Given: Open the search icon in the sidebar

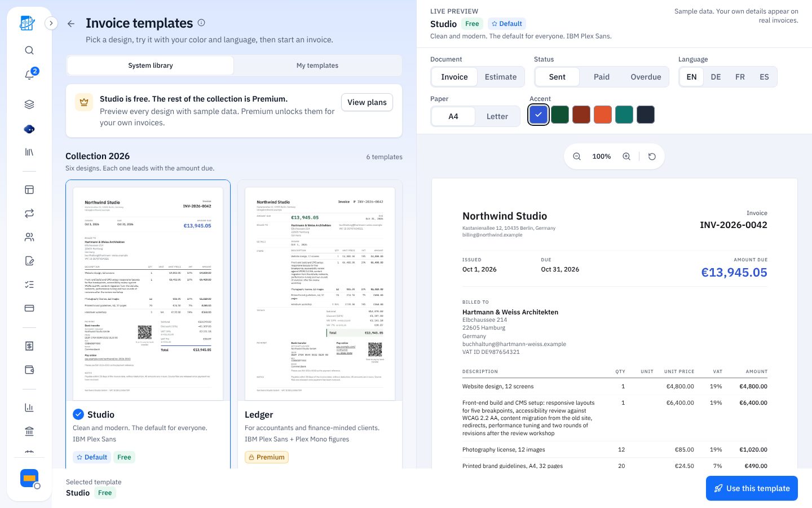Looking at the screenshot, I should 29,50.
